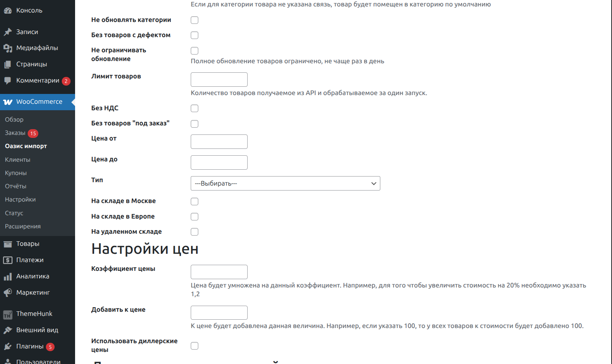
Task: Toggle Не обновлять категории checkbox
Action: (195, 20)
